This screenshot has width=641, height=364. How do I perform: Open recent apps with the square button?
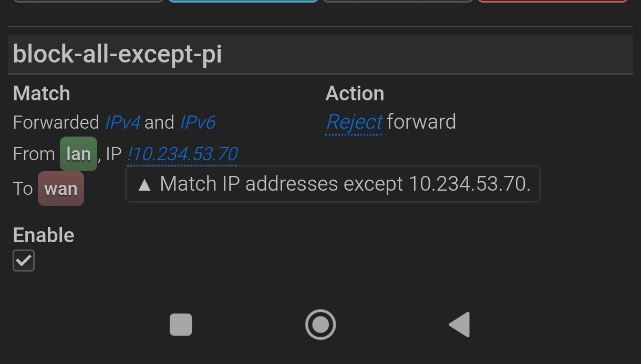181,325
